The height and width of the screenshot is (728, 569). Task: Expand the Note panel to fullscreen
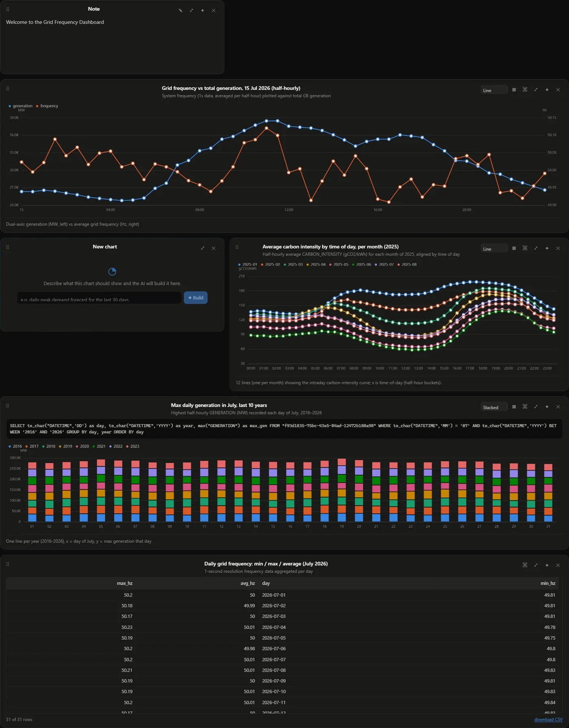[x=191, y=11]
